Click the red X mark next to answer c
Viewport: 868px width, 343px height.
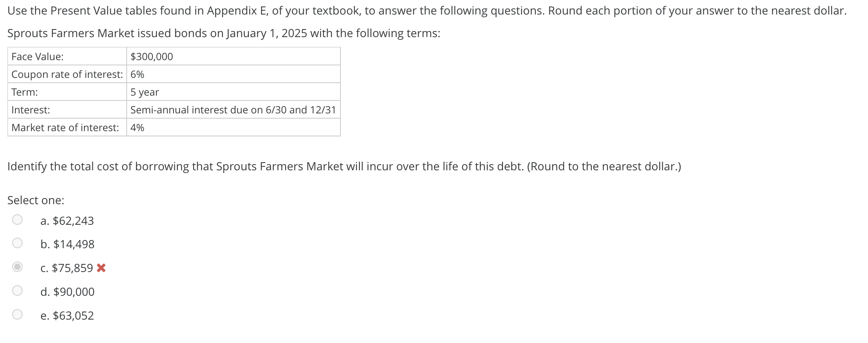click(102, 268)
